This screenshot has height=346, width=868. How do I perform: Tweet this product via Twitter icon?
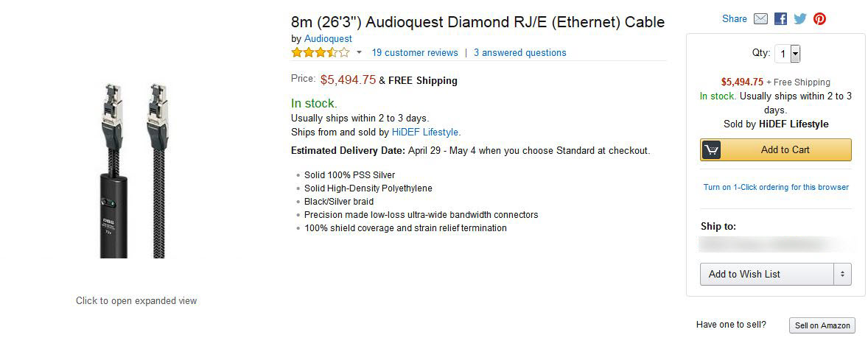800,19
